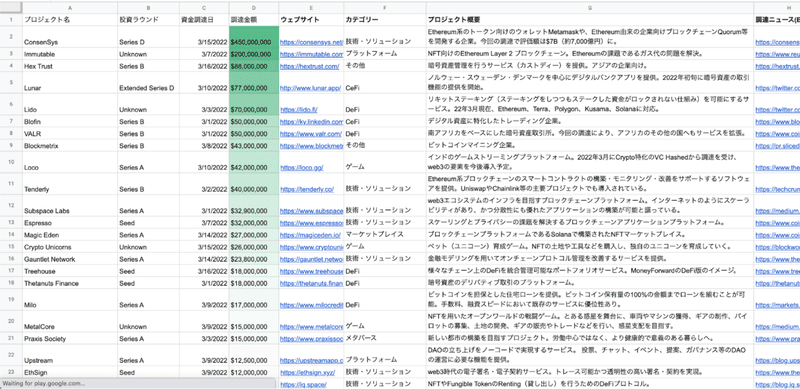Open the tenderly.co link
The image size is (800, 389).
307,189
